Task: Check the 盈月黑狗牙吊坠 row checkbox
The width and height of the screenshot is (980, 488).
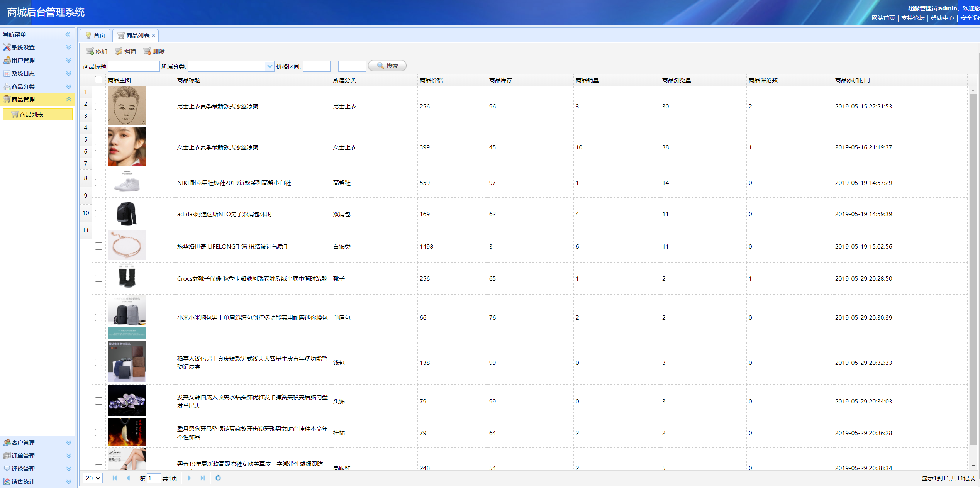Action: coord(99,433)
